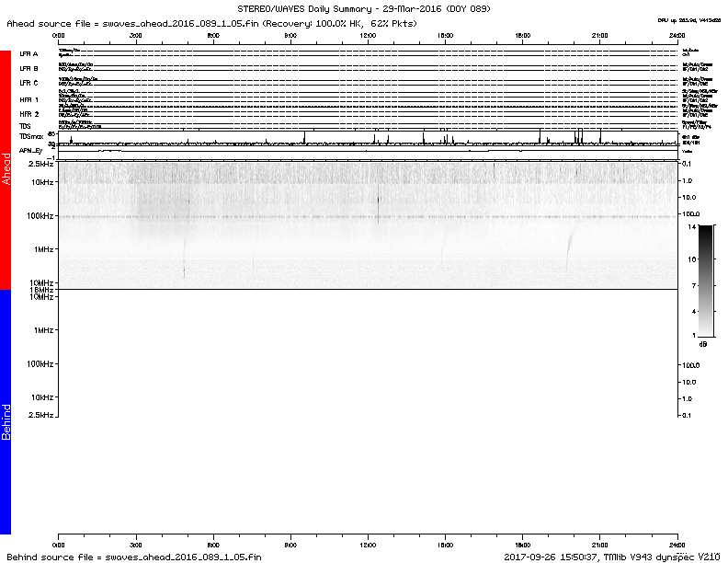Click the 3:00 marker on bottom time axis
This screenshot has height=563, width=728.
click(136, 545)
